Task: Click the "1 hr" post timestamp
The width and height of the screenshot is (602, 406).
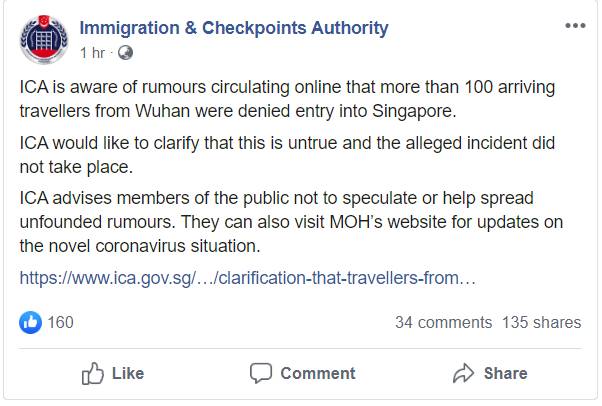Action: (x=91, y=52)
